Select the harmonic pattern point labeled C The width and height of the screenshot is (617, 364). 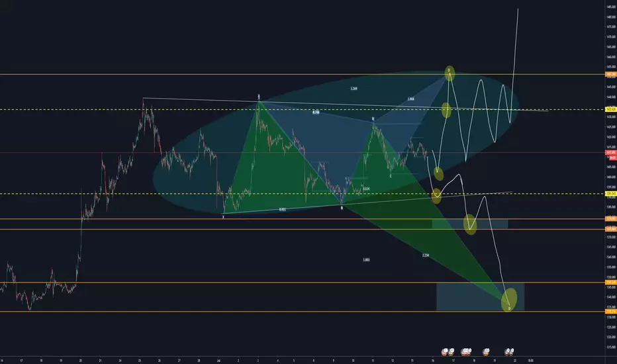391,176
